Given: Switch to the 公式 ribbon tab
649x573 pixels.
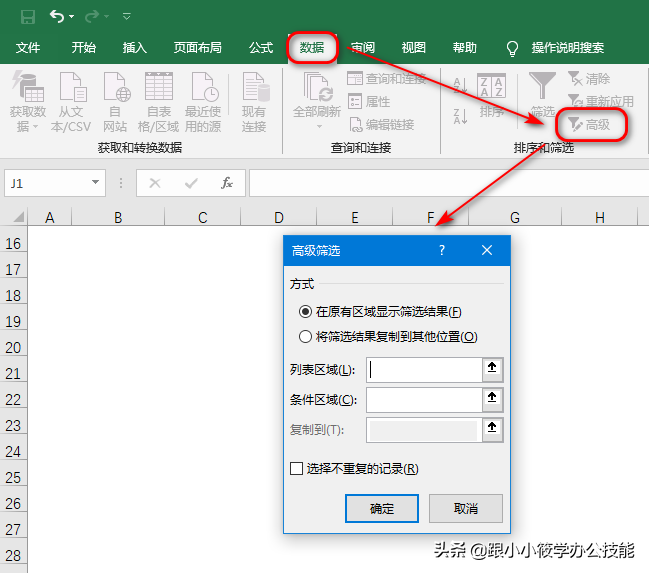Looking at the screenshot, I should pos(261,48).
